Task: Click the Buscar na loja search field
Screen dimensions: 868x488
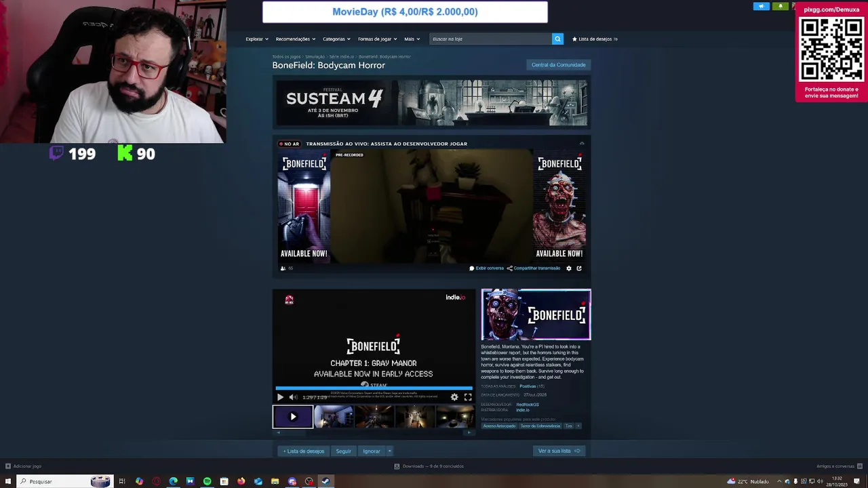Action: point(491,39)
